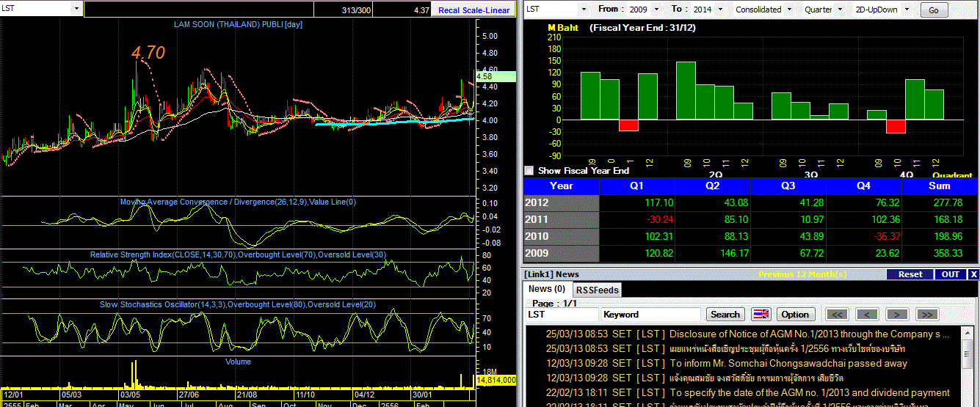Click the Reset button in news panel
The height and width of the screenshot is (407, 980).
910,274
